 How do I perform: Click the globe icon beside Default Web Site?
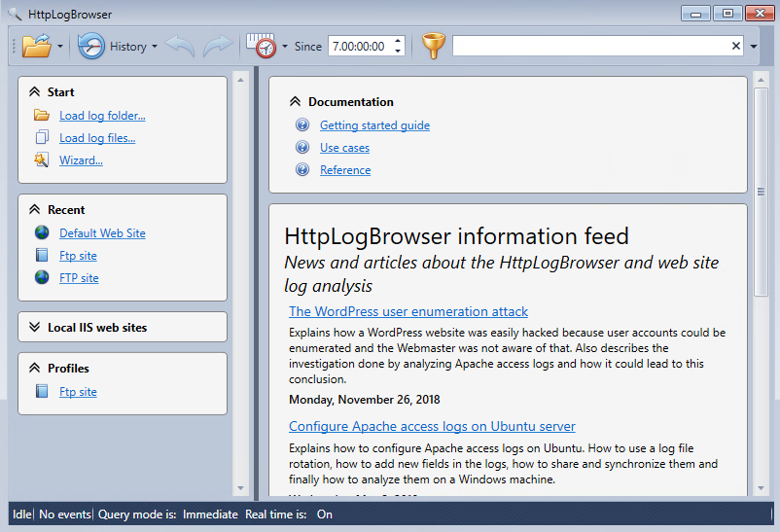click(x=41, y=233)
